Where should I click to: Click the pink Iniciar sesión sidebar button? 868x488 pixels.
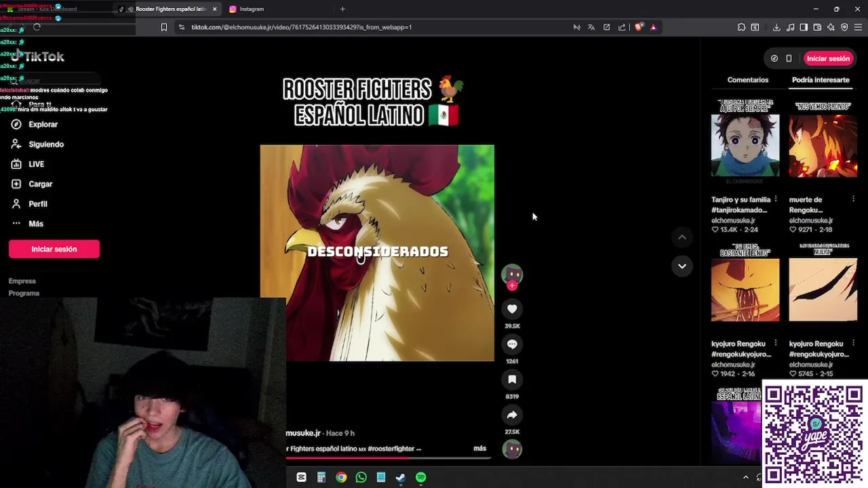click(54, 249)
